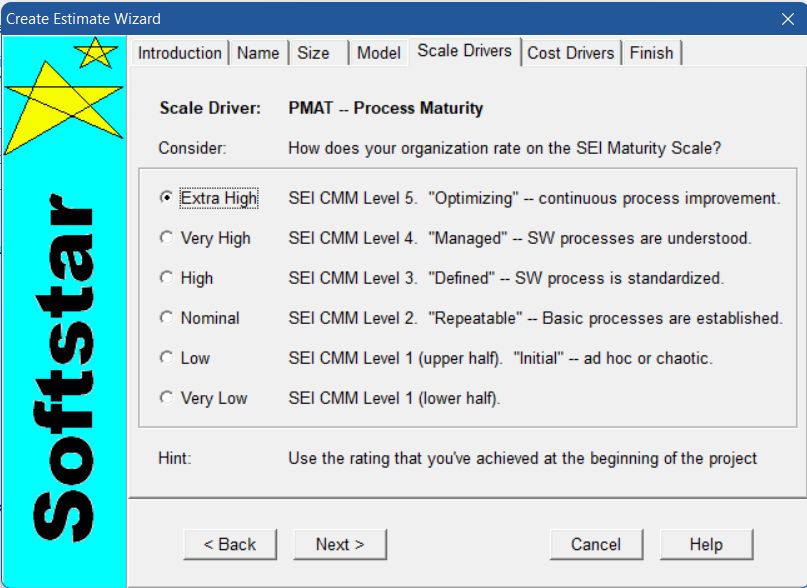Click the Next button
807x588 pixels.
340,544
